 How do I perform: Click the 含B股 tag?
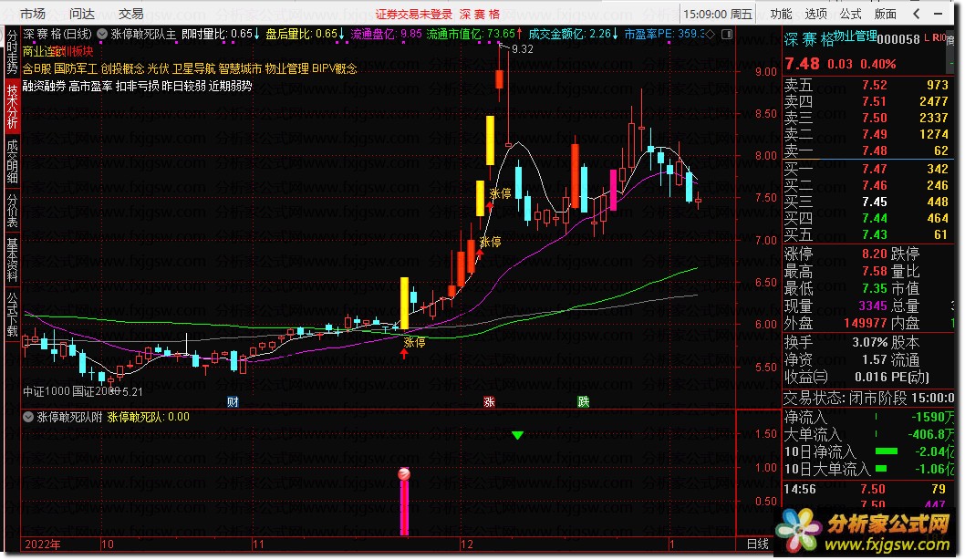pos(36,68)
